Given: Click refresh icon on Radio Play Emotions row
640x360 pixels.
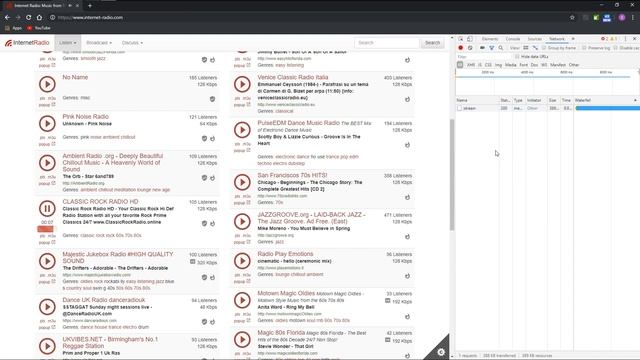Looking at the screenshot, I should click(x=407, y=276).
